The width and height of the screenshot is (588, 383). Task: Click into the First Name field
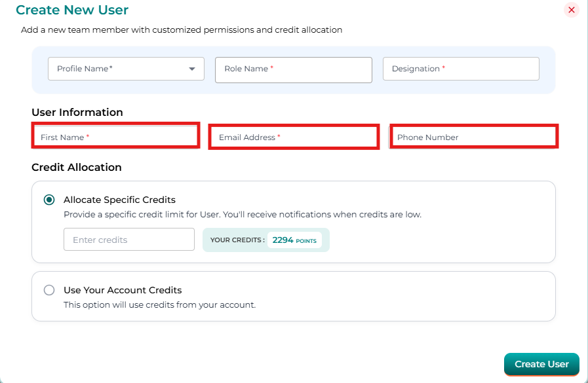coord(115,136)
